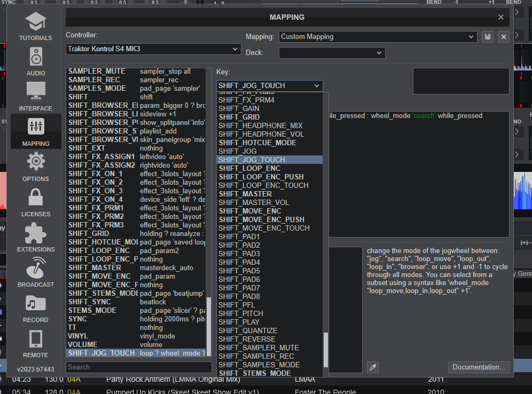Select the SHIFT_EXT nothing row

coord(136,148)
